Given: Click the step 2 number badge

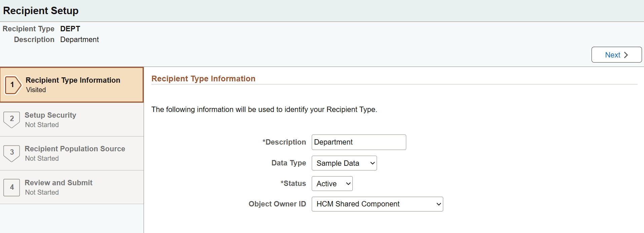Looking at the screenshot, I should 12,119.
